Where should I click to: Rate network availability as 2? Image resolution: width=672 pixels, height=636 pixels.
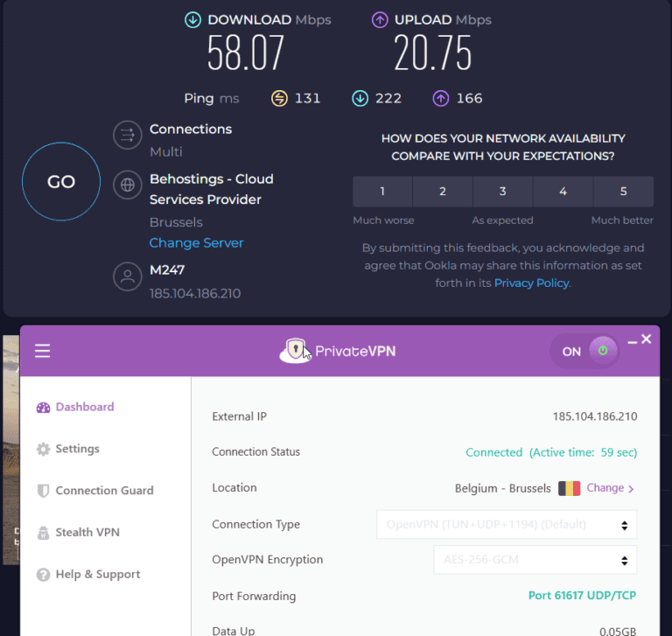click(443, 191)
